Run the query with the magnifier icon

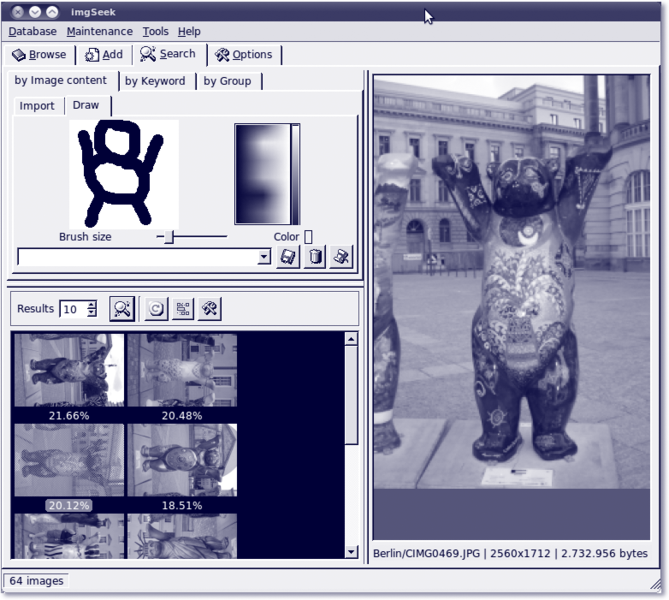(x=122, y=309)
